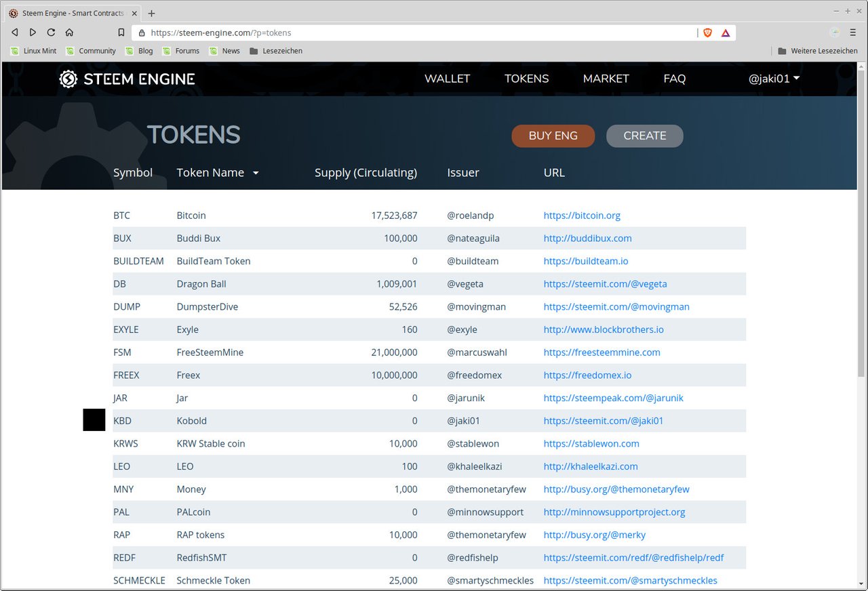Reload the page with the refresh icon
The image size is (868, 591).
pos(51,33)
